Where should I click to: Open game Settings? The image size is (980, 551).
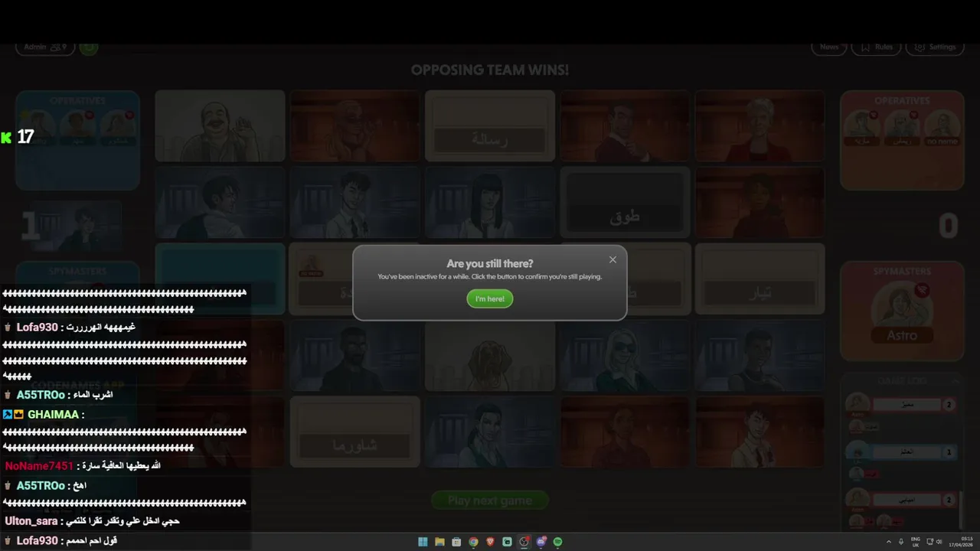click(x=935, y=47)
